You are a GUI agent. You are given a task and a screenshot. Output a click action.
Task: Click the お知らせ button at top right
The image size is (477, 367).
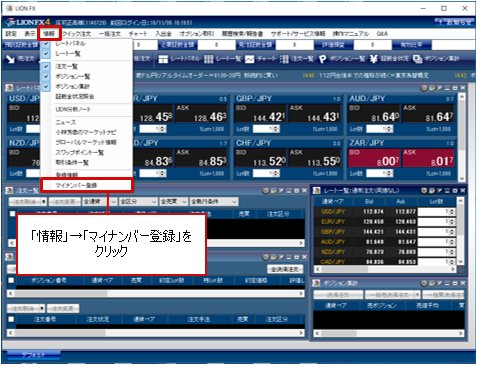(454, 22)
